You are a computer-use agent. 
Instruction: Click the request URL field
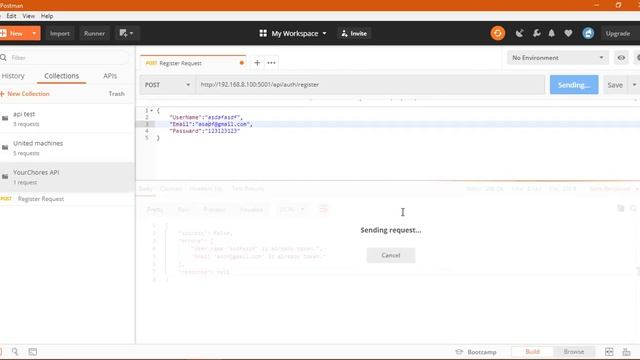[370, 85]
